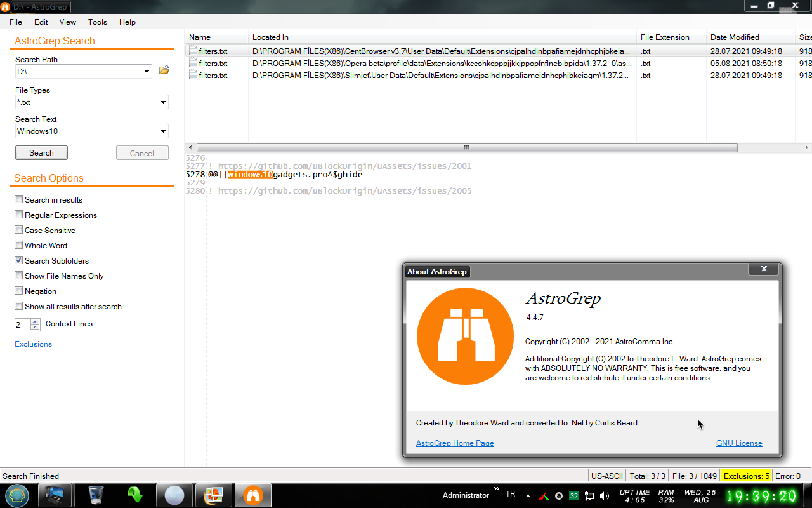Increase Context Lines with up arrow

[35, 322]
